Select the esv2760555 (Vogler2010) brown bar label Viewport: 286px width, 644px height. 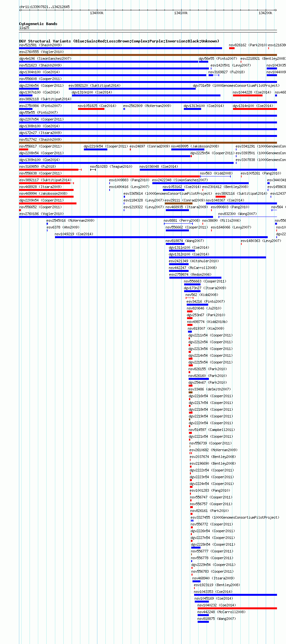point(41,52)
